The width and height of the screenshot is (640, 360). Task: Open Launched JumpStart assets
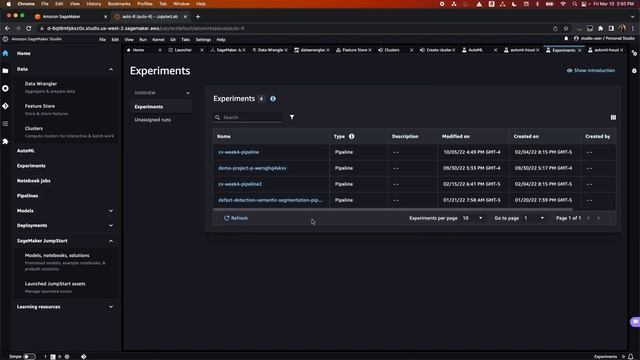(55, 284)
